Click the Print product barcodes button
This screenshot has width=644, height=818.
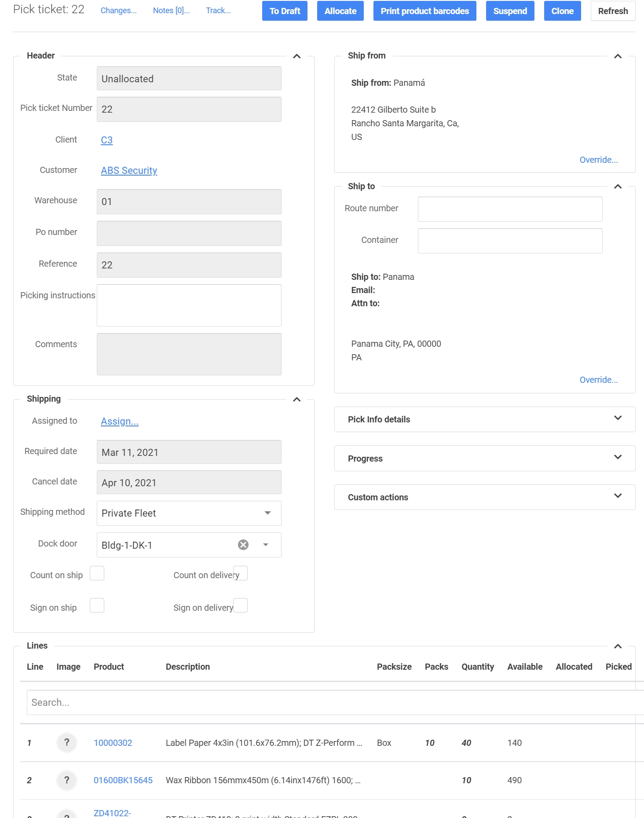tap(424, 11)
